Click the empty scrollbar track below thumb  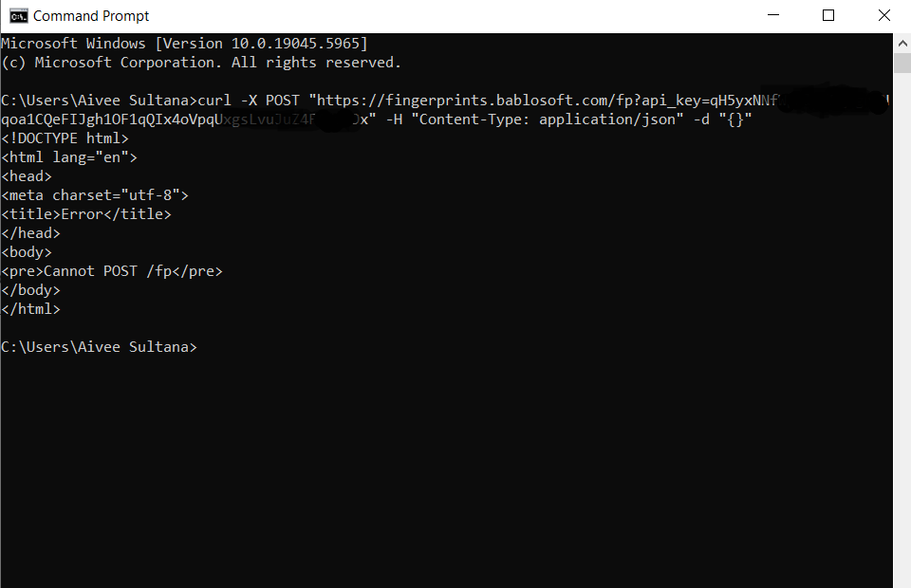pos(902,332)
